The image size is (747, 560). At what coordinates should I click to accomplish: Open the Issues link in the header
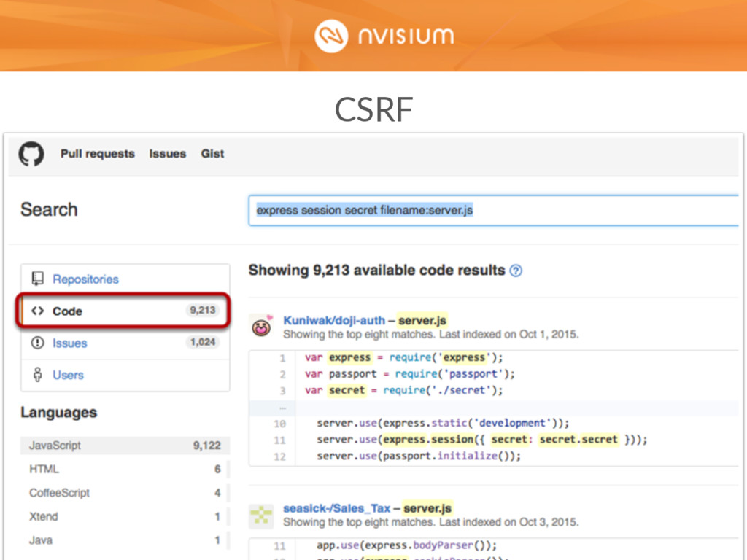(x=168, y=154)
